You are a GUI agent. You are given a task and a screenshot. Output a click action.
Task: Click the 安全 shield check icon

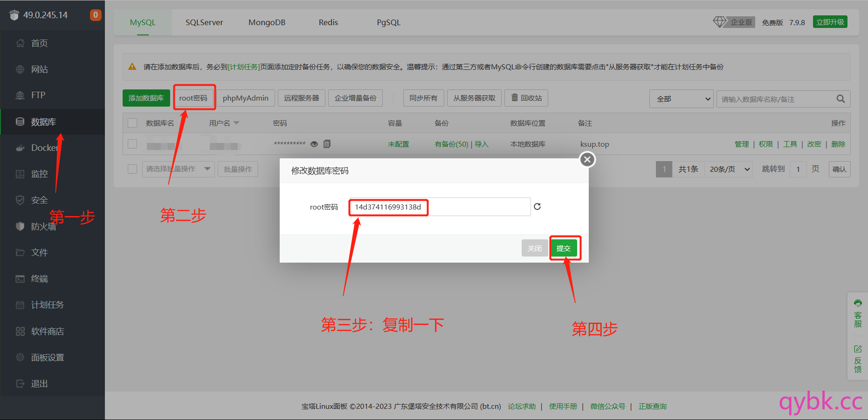(20, 200)
